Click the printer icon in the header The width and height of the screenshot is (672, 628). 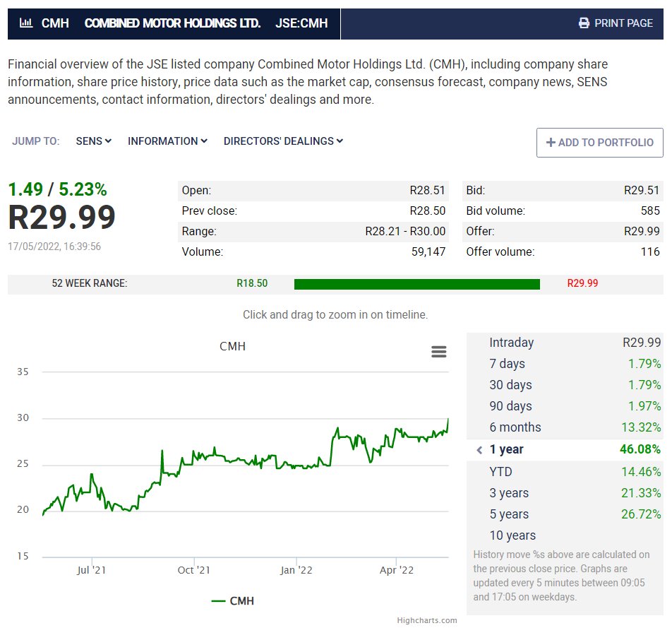click(584, 23)
